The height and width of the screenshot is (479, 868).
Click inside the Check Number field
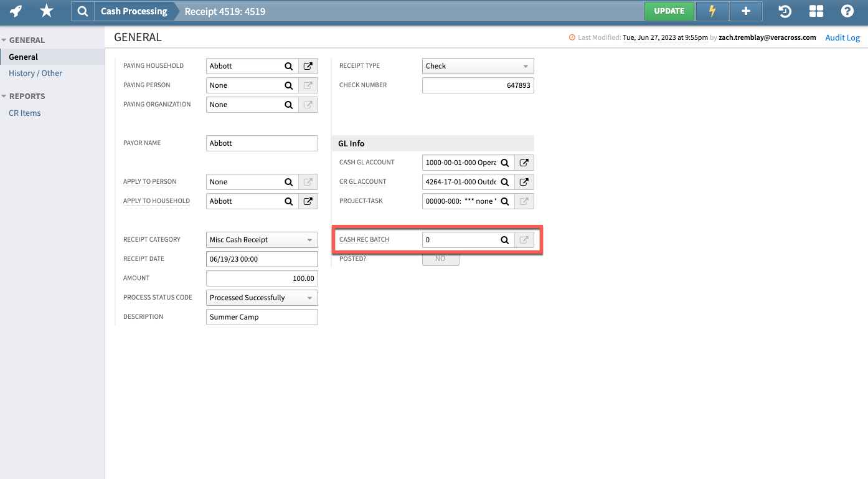pos(477,85)
